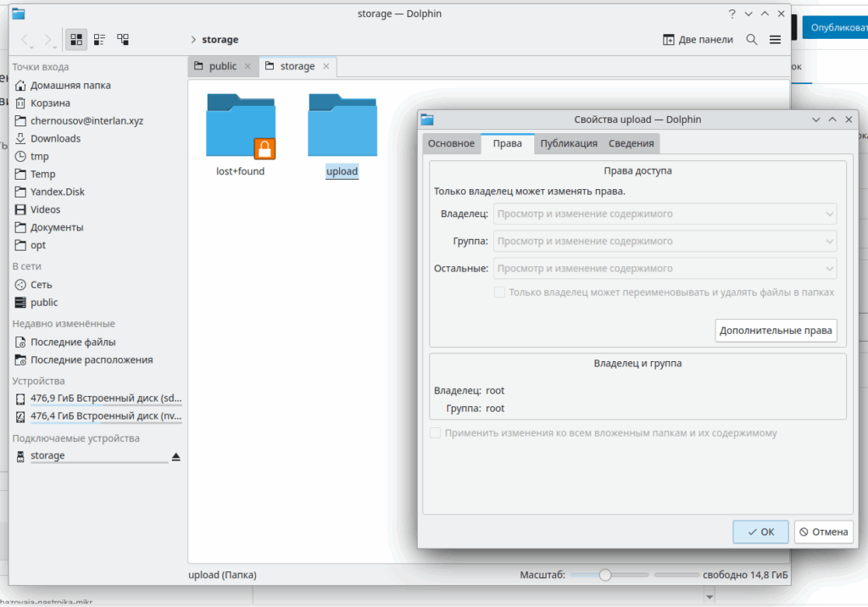Viewport: 868px width, 607px height.
Task: Open Dolphin hamburger menu
Action: tap(775, 40)
